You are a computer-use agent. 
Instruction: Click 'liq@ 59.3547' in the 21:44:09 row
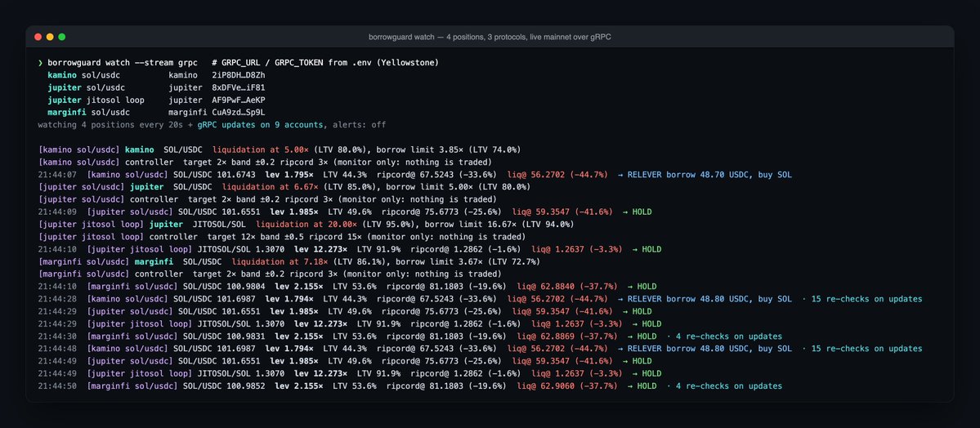tap(541, 212)
